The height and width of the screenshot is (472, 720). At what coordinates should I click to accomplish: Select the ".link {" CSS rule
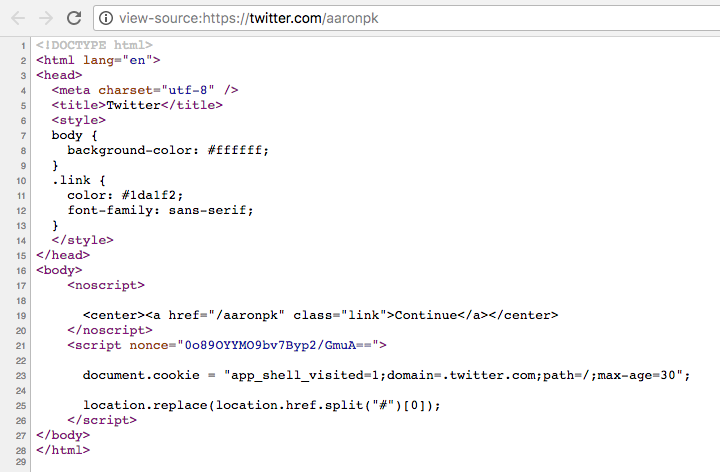coord(79,180)
